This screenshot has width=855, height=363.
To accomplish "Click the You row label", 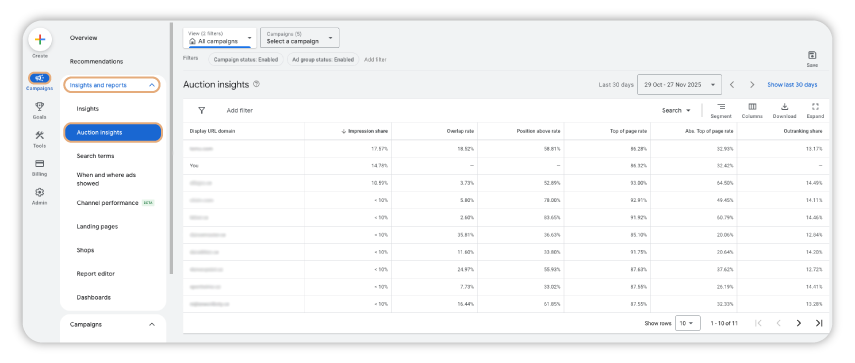I will [194, 165].
